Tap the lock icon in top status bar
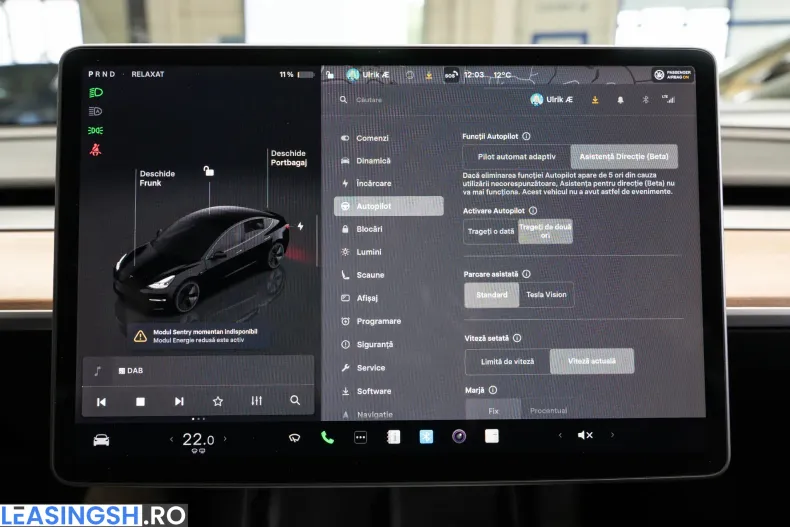This screenshot has width=790, height=527. (x=330, y=75)
